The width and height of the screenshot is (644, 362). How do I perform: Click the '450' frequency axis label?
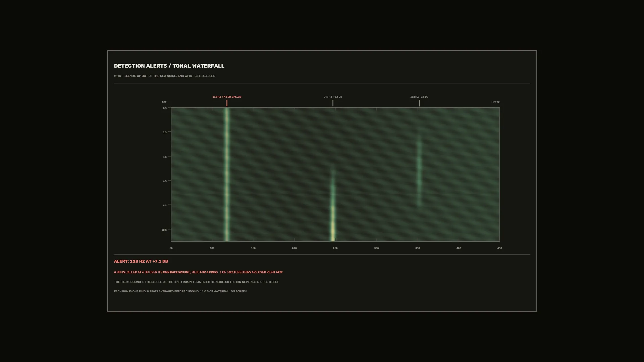point(500,248)
